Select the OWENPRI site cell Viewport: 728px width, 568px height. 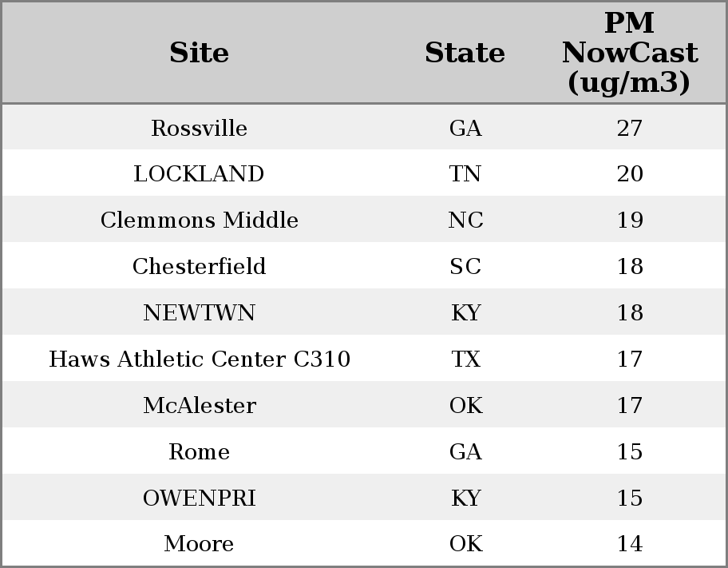coord(200,498)
